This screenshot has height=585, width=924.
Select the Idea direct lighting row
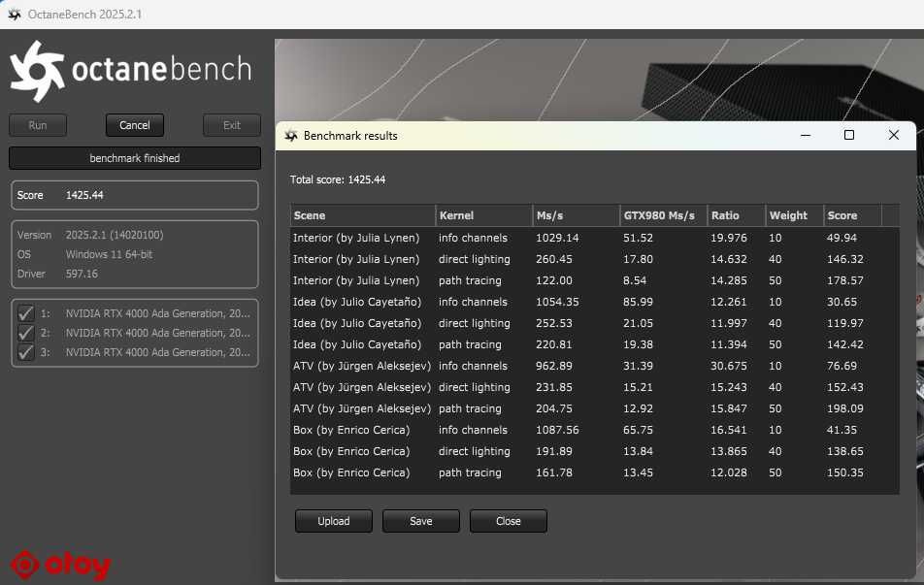point(595,323)
